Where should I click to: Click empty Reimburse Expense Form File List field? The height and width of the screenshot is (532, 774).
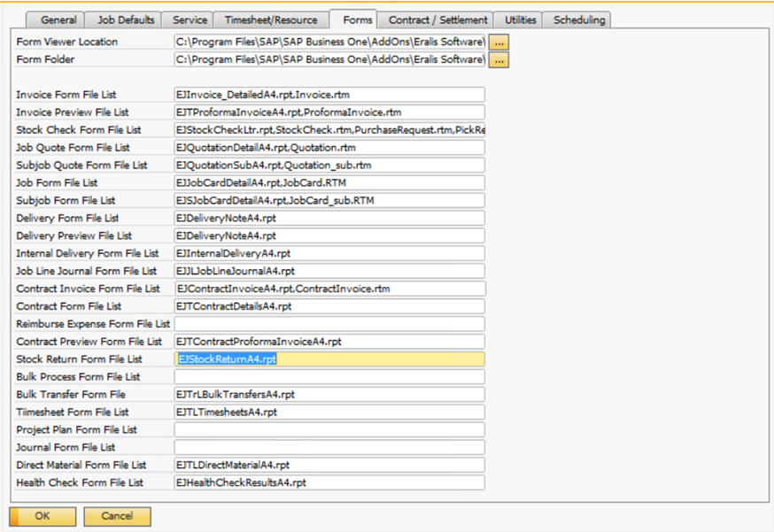tap(329, 324)
